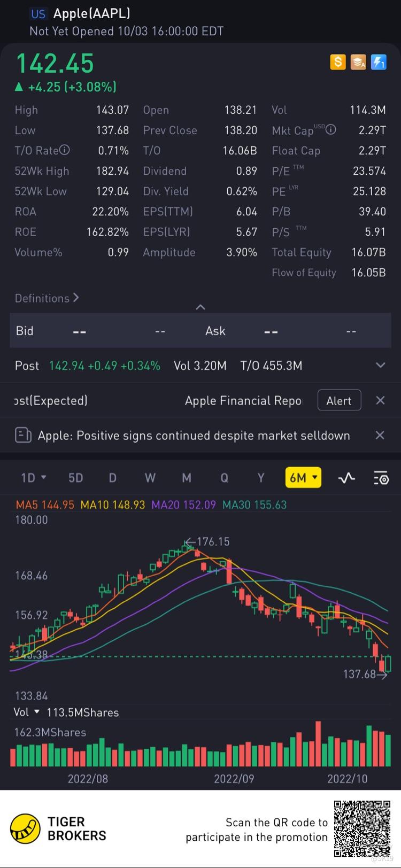Collapse the stock statistics panel
The height and width of the screenshot is (868, 401).
(200, 307)
